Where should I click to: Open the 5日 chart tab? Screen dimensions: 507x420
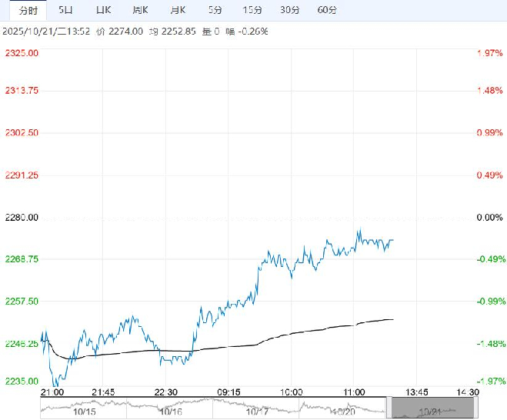(67, 10)
